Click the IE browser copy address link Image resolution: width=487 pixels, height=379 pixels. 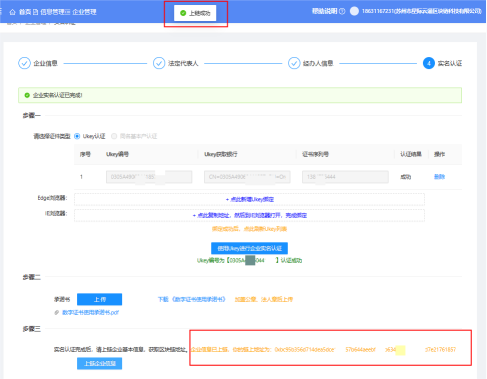pos(250,215)
